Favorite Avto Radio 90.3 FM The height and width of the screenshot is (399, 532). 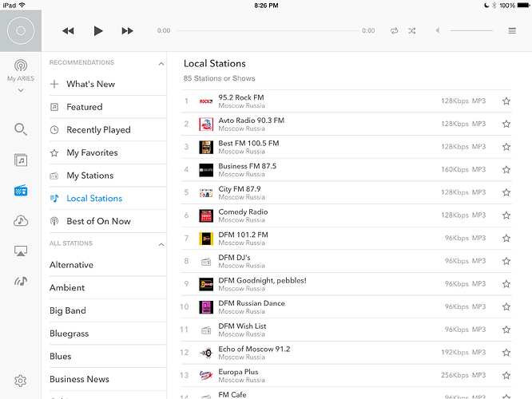point(506,124)
